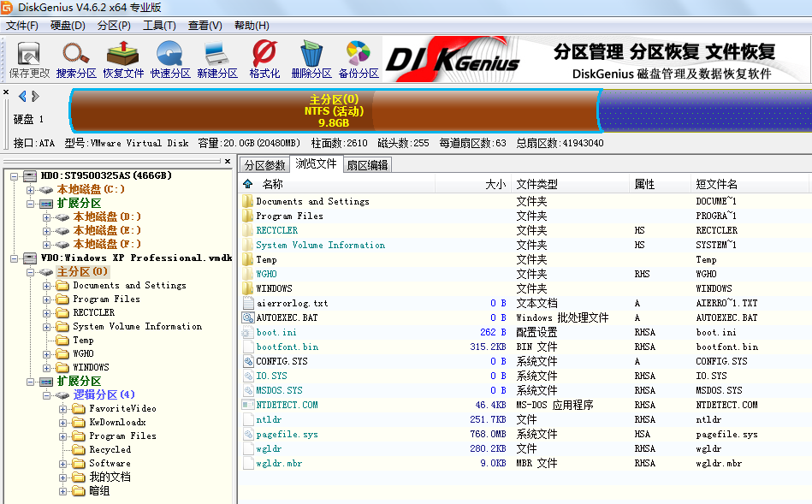The image size is (812, 504).
Task: Open the 文件(F) menu
Action: pyautogui.click(x=21, y=26)
